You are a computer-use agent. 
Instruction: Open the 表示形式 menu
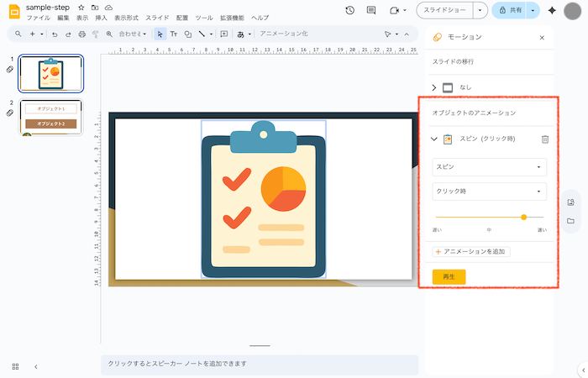coord(126,18)
